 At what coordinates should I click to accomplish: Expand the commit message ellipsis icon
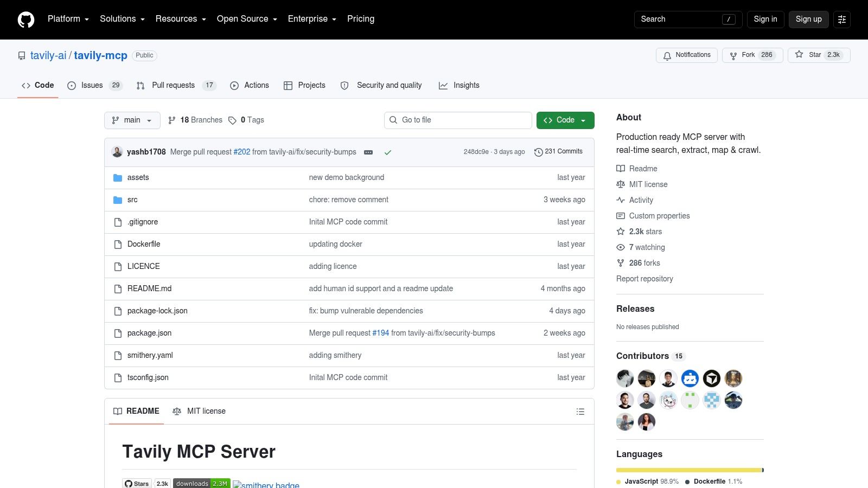pyautogui.click(x=368, y=152)
